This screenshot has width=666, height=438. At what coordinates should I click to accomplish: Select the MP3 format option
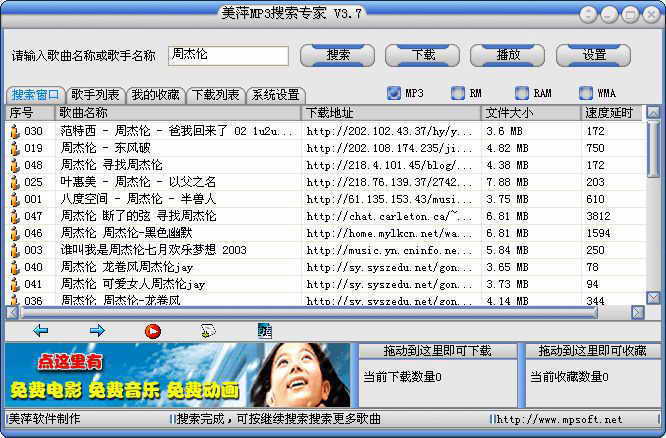pos(393,93)
